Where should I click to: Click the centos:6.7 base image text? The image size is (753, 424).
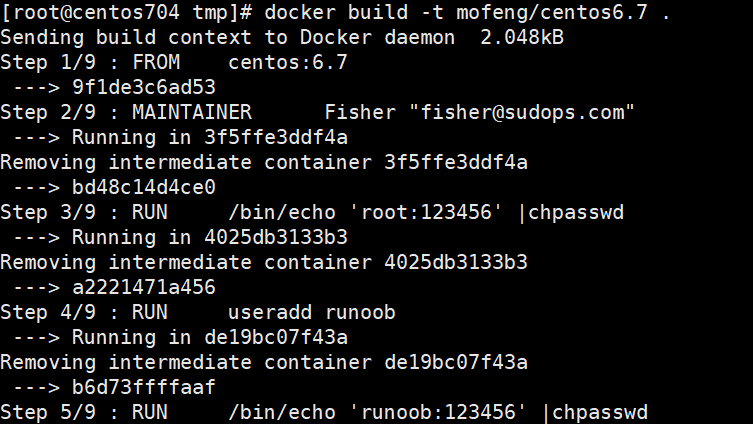(288, 62)
